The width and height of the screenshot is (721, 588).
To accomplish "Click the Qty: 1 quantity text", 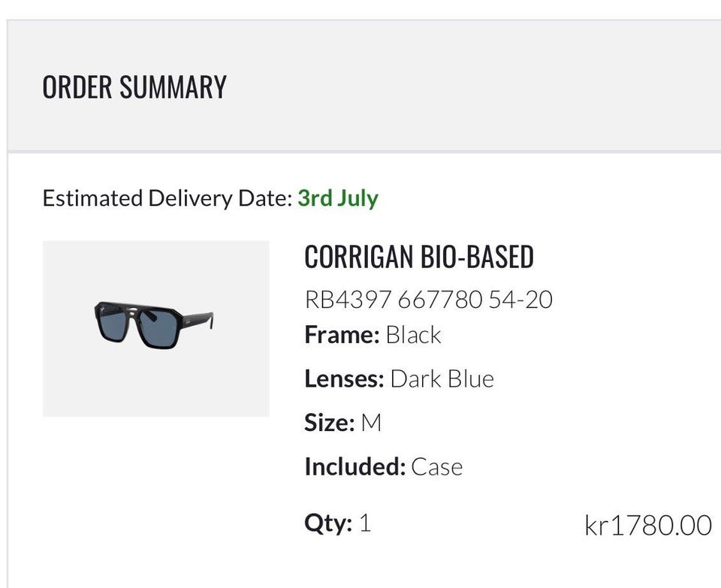I will coord(337,523).
